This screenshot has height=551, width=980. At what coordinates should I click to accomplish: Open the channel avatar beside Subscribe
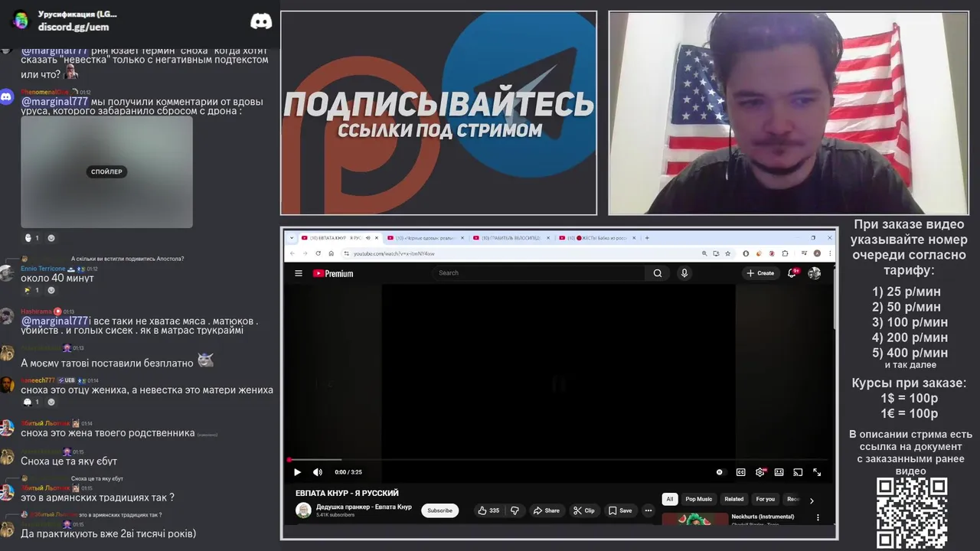(x=303, y=510)
